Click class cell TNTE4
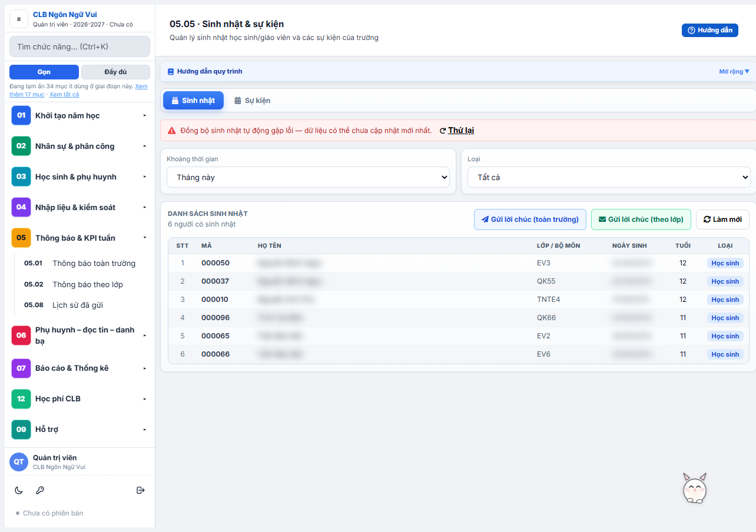This screenshot has height=532, width=756. 549,300
